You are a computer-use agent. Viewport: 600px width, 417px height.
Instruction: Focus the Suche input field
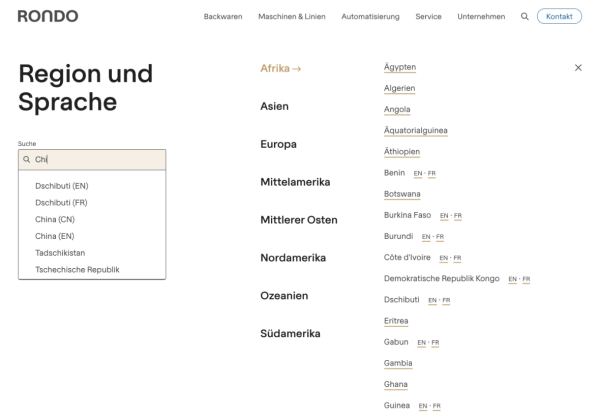[92, 160]
